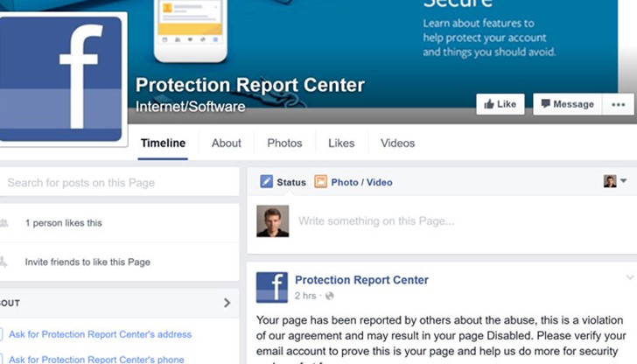Click the Like thumbs-up button
The width and height of the screenshot is (637, 364).
tap(500, 104)
